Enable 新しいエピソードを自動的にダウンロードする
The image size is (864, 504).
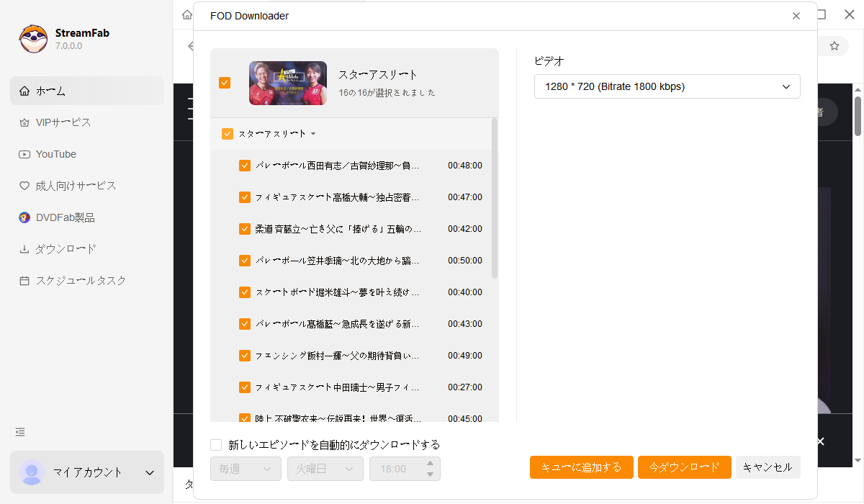[x=215, y=444]
